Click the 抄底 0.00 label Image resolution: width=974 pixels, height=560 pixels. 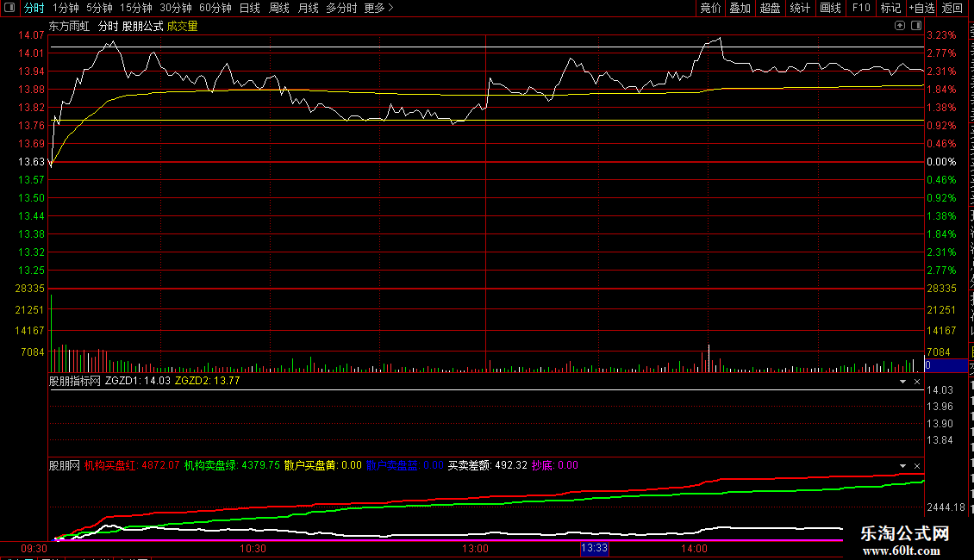pos(555,465)
